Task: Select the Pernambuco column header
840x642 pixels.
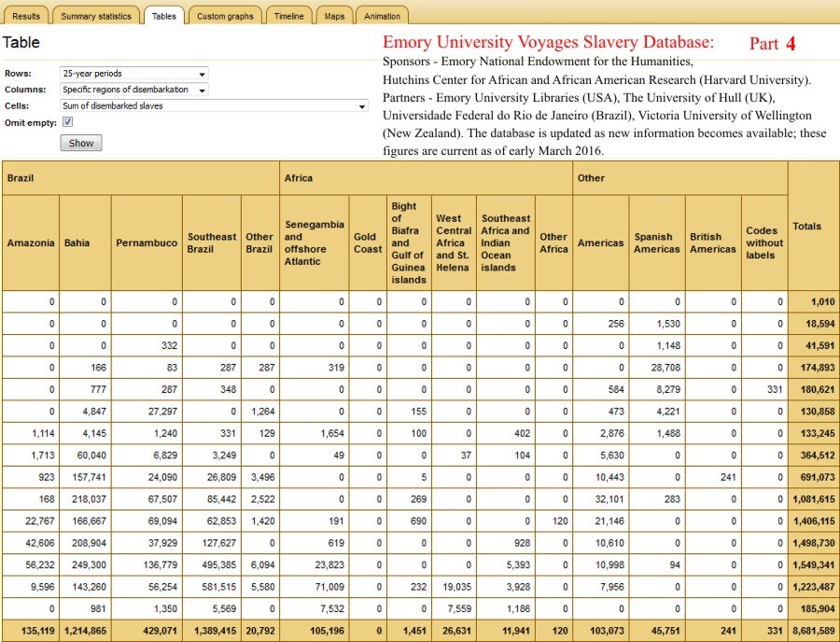Action: click(x=147, y=243)
